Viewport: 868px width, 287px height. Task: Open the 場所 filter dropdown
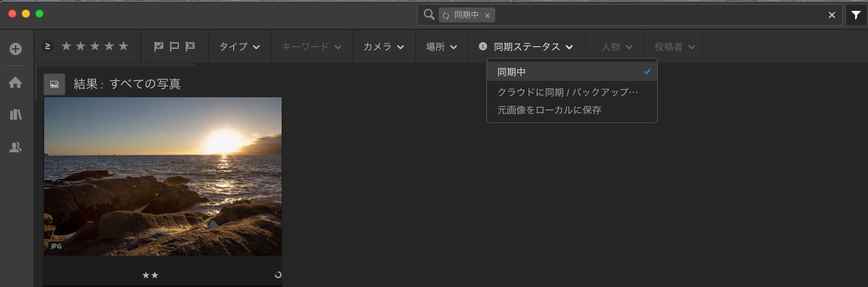click(x=441, y=46)
